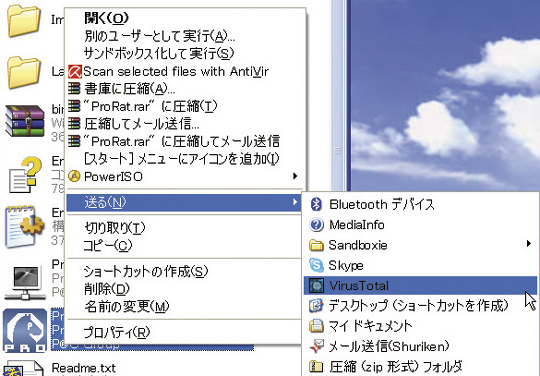Choose "ProRat.rar" に圧縮してメール送信
The height and width of the screenshot is (376, 540).
pos(185,141)
